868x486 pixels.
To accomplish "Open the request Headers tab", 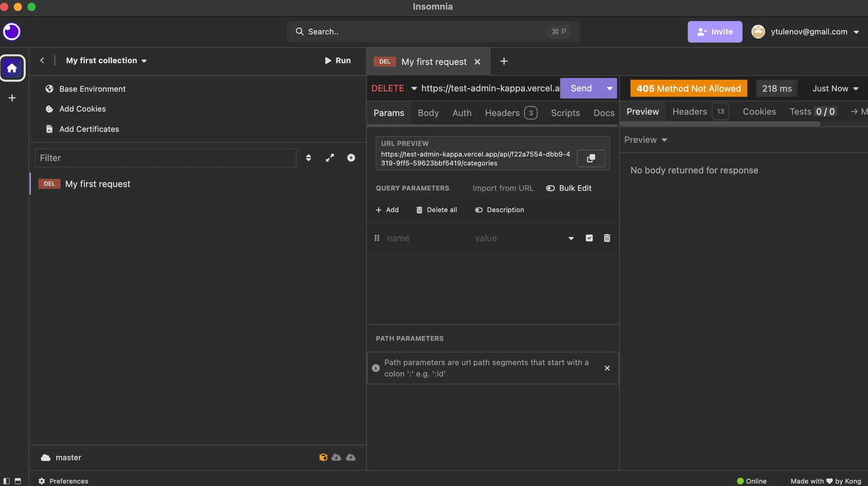I will [x=511, y=113].
